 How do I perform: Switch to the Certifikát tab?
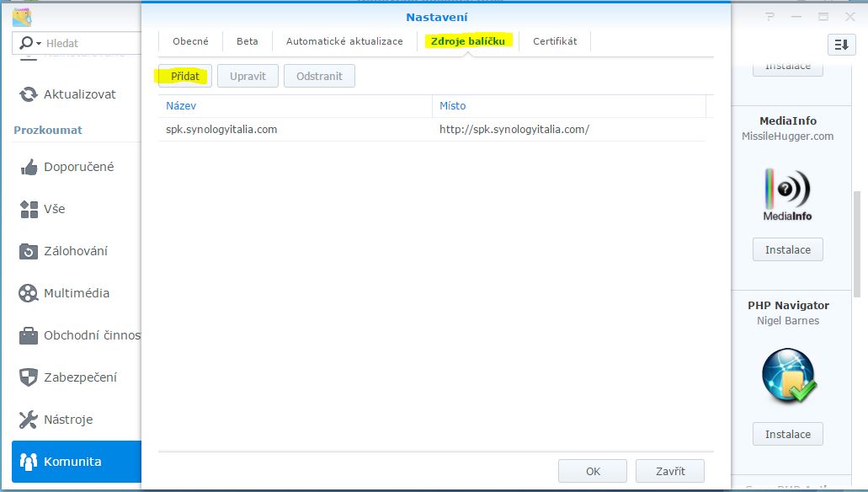pyautogui.click(x=555, y=41)
